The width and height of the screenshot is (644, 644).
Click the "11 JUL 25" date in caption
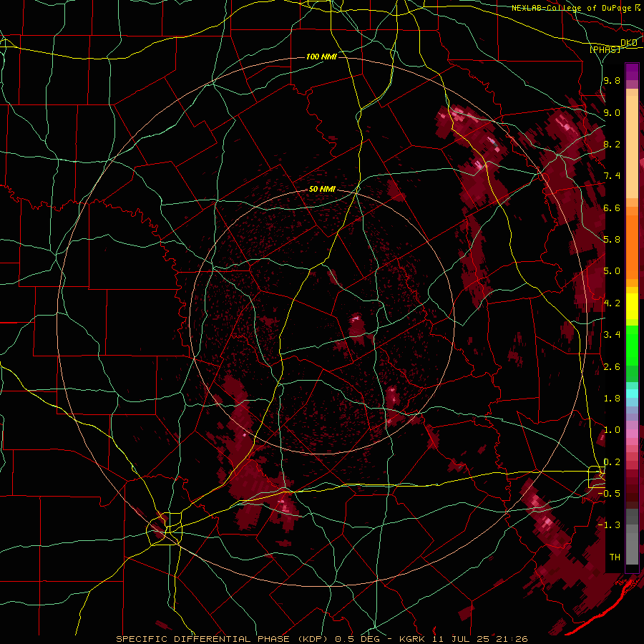pyautogui.click(x=459, y=639)
